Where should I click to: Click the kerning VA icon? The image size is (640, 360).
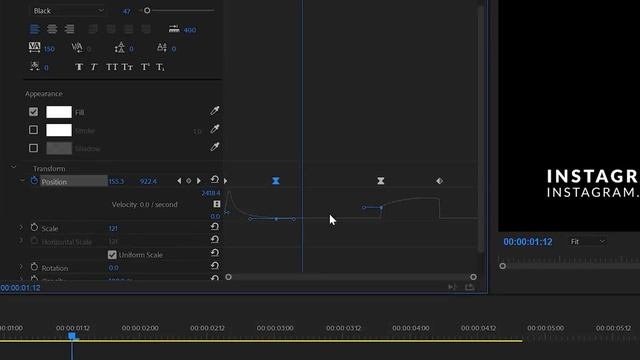pos(77,47)
